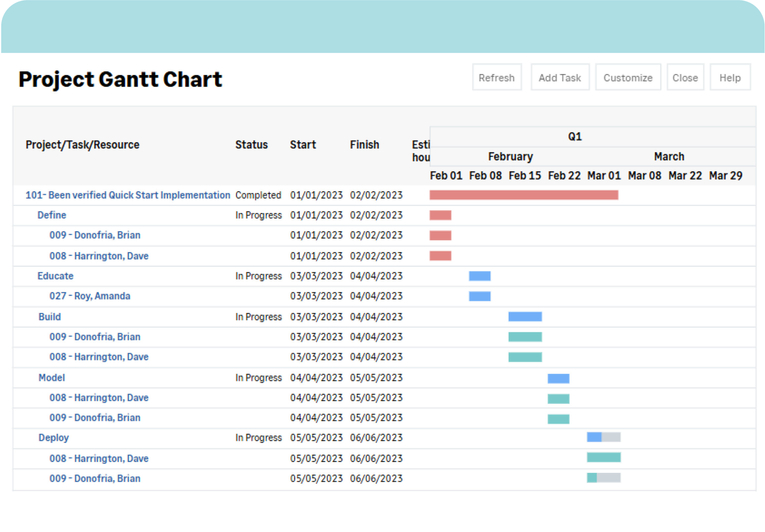Click Roy, Amanda's blue Gantt bar

coord(479,296)
